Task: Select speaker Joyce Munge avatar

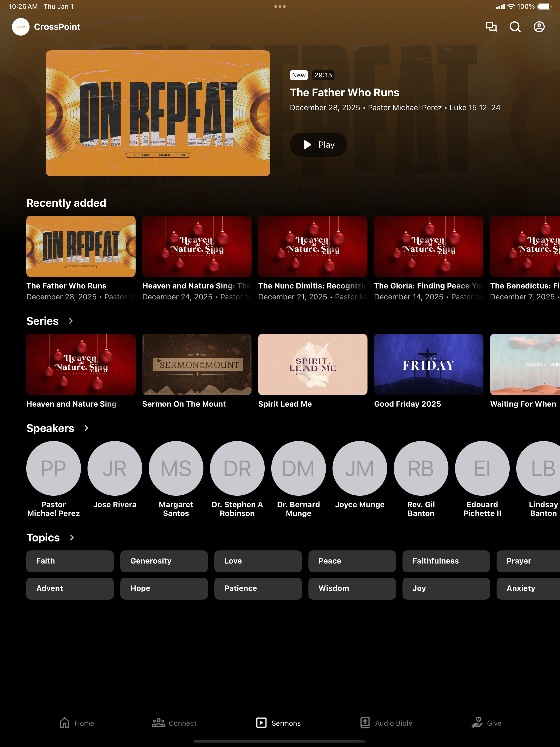Action: click(360, 468)
